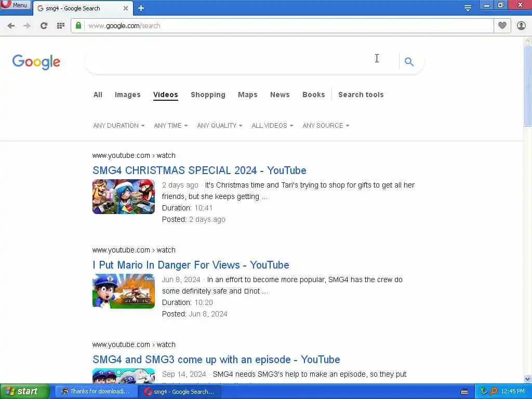
Task: Open the tab list menu icon
Action: coord(468,8)
